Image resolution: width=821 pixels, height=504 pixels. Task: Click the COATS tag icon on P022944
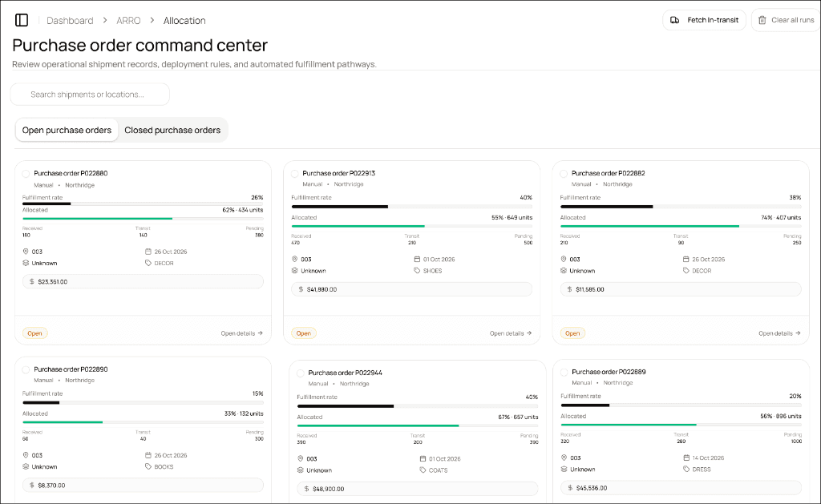tap(423, 470)
